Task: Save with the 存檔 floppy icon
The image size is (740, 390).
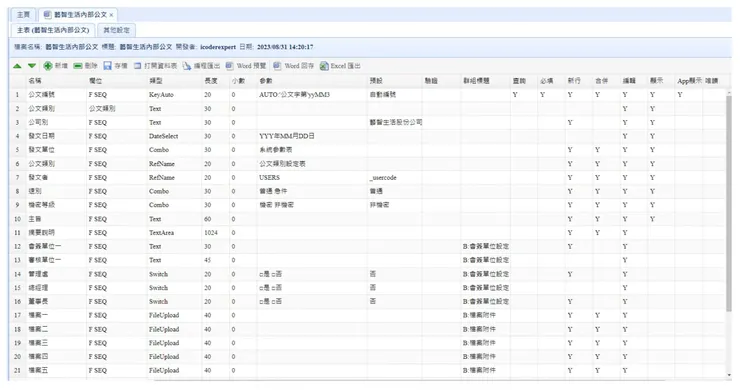Action: (116, 66)
